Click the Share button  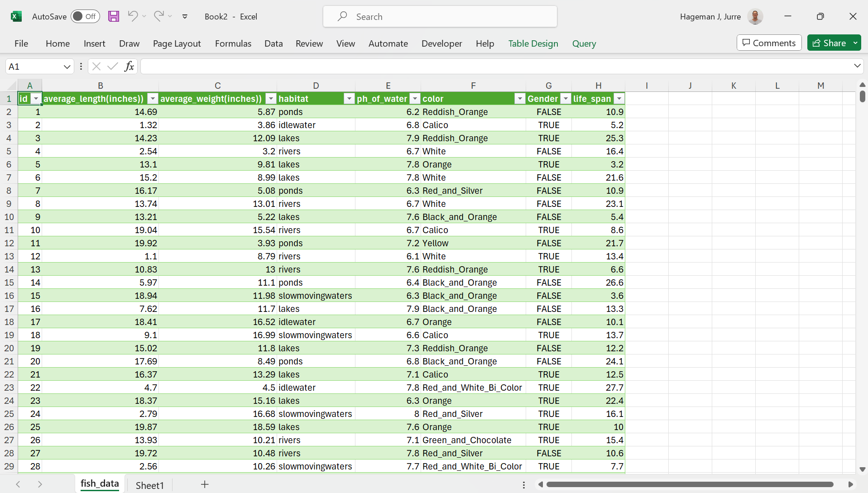(x=833, y=43)
